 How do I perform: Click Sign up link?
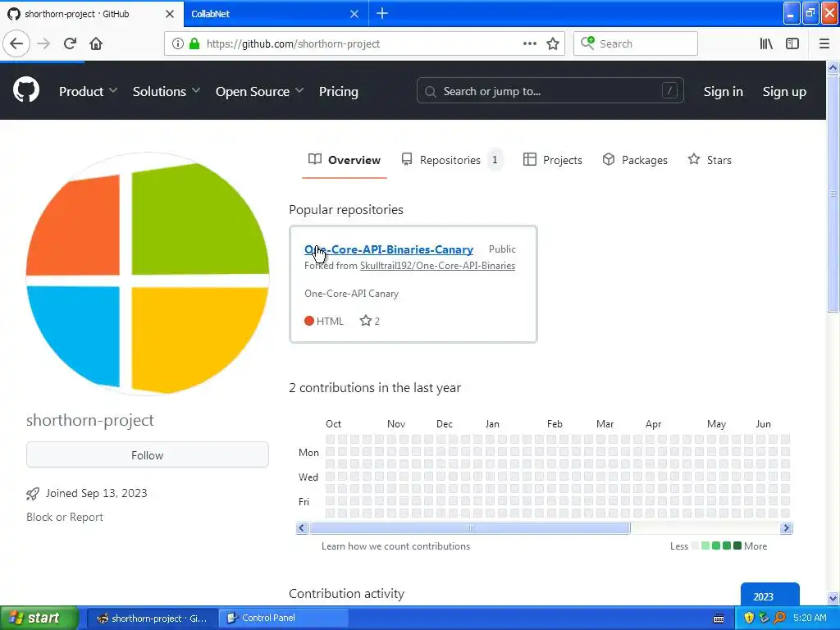click(x=784, y=92)
